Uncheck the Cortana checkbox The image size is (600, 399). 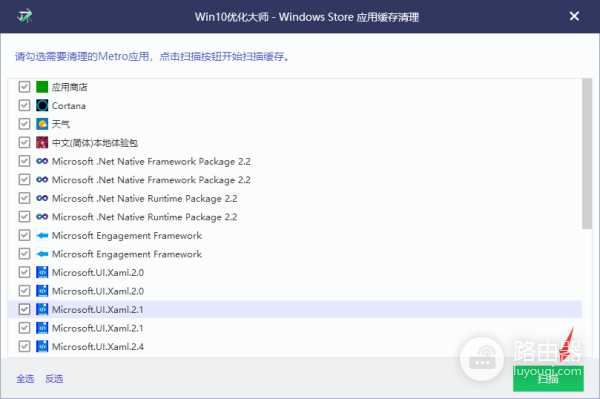[x=24, y=105]
